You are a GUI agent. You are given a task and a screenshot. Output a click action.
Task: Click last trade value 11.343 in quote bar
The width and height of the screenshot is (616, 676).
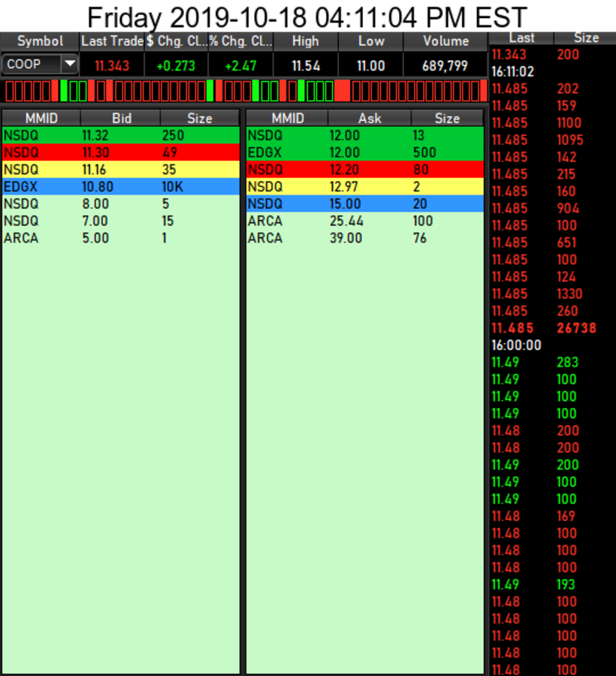[112, 66]
